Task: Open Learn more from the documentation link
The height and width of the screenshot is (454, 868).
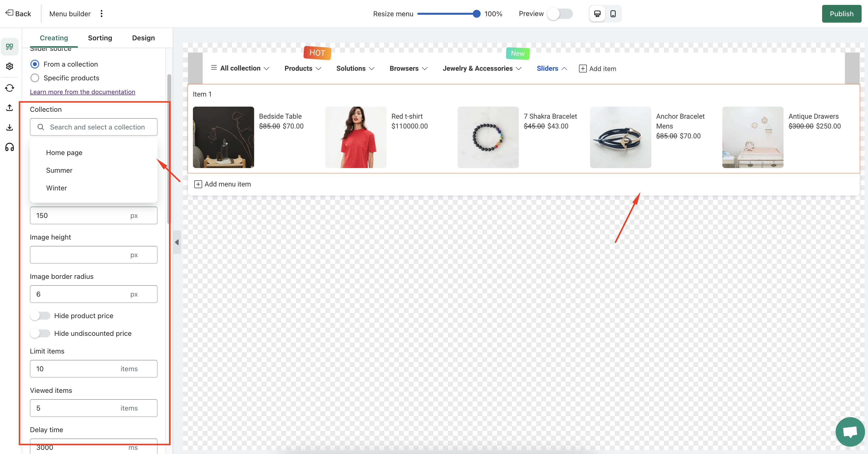Action: pos(82,92)
